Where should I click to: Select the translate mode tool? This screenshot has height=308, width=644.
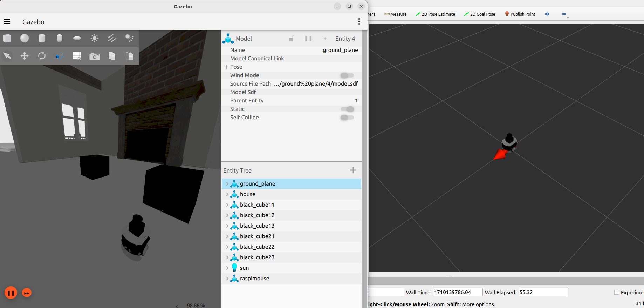coord(25,56)
